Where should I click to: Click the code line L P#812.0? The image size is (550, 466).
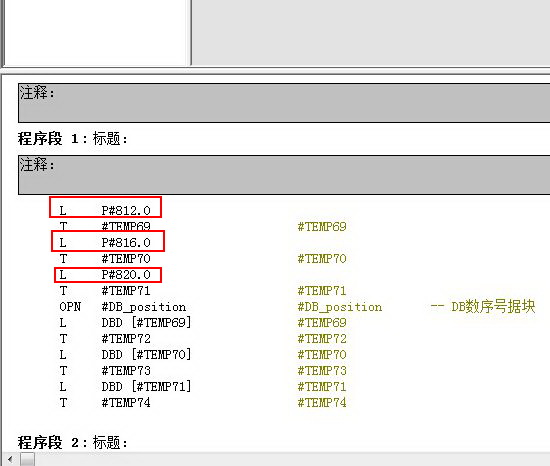click(105, 210)
